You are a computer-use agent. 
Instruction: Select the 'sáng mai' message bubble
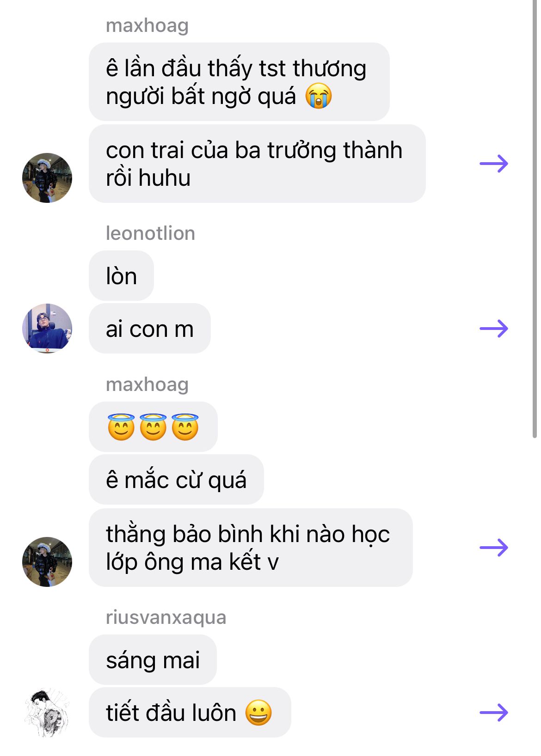[x=153, y=659]
